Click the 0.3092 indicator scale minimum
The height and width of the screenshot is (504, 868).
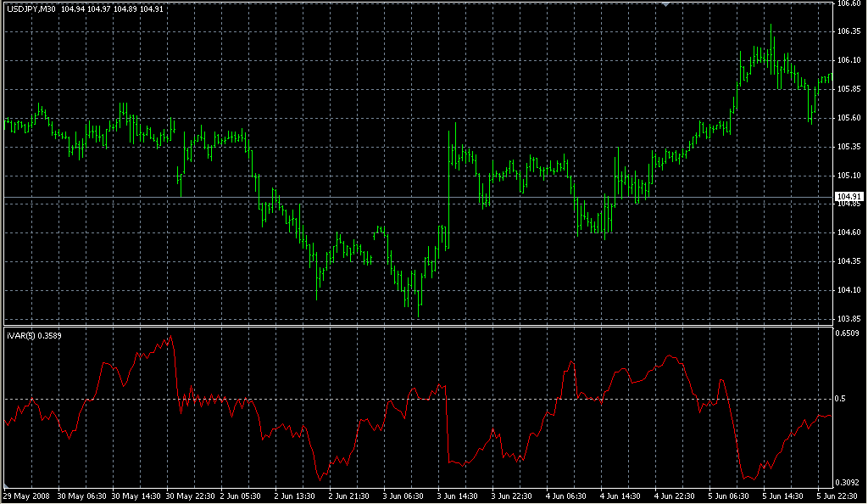(849, 481)
